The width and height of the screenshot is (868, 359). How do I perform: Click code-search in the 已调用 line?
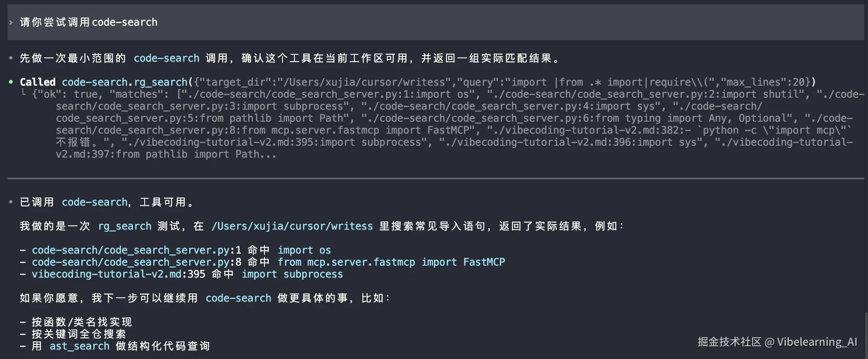pyautogui.click(x=95, y=202)
